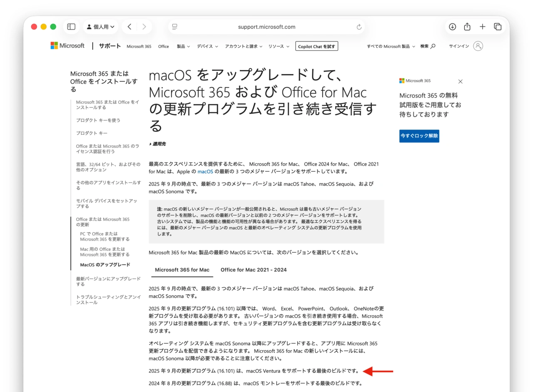
Task: Click the website settings icon beside the address bar
Action: [174, 27]
